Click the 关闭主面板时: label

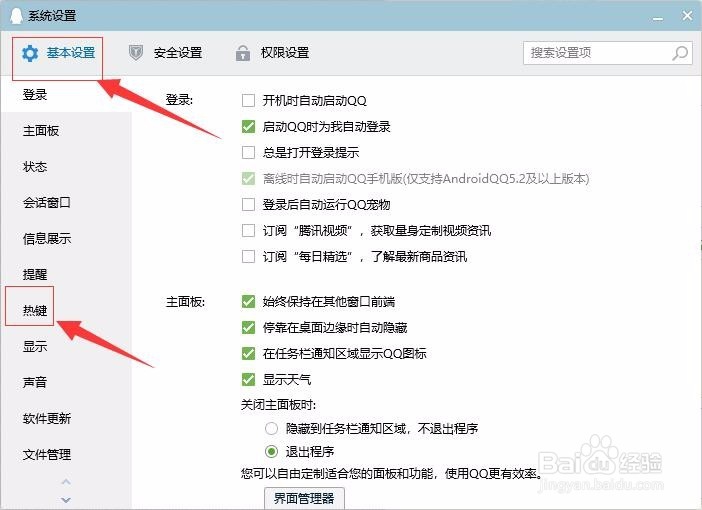[x=278, y=405]
